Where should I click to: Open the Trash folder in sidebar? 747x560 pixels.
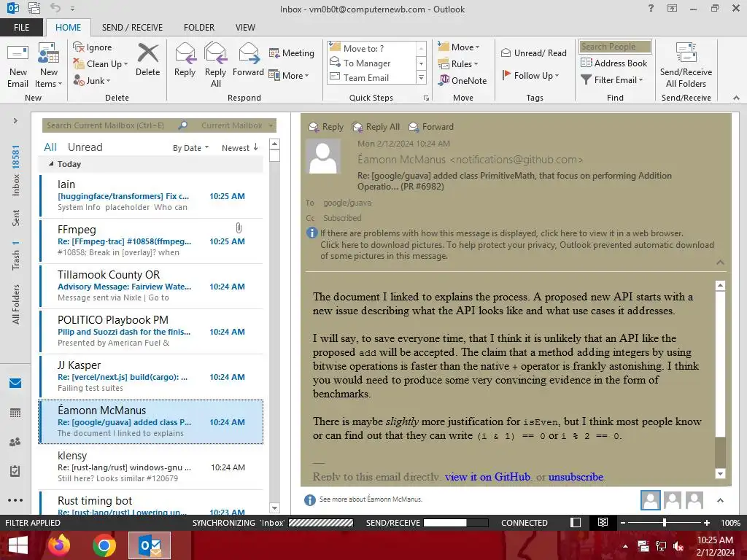pos(16,255)
